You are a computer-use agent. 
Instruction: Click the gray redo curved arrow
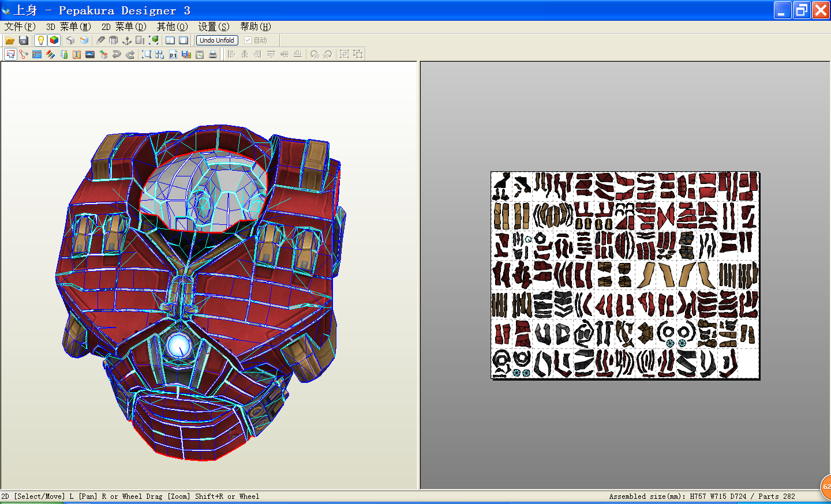[130, 54]
